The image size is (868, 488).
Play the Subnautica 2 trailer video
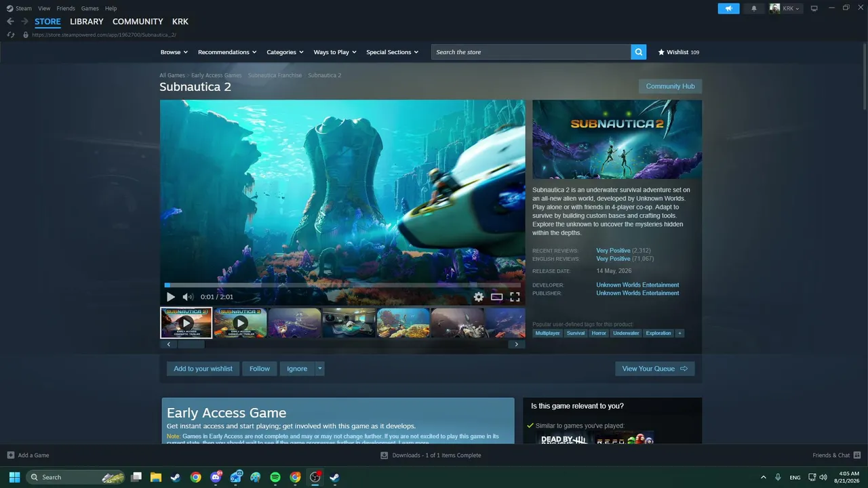tap(171, 297)
